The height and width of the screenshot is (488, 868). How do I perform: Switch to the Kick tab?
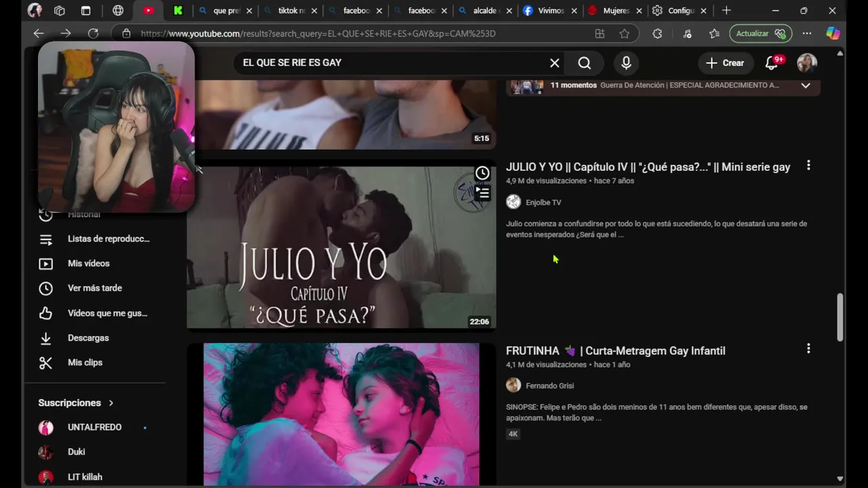pyautogui.click(x=178, y=10)
